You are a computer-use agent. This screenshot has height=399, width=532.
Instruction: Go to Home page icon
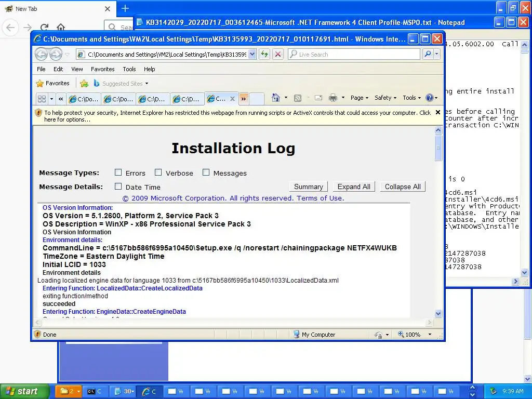pos(275,98)
